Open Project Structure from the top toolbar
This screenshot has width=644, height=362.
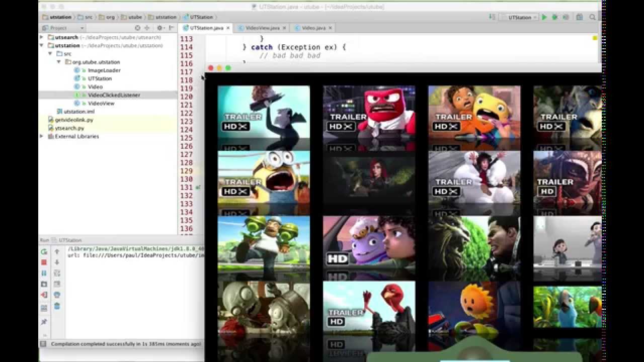point(581,17)
